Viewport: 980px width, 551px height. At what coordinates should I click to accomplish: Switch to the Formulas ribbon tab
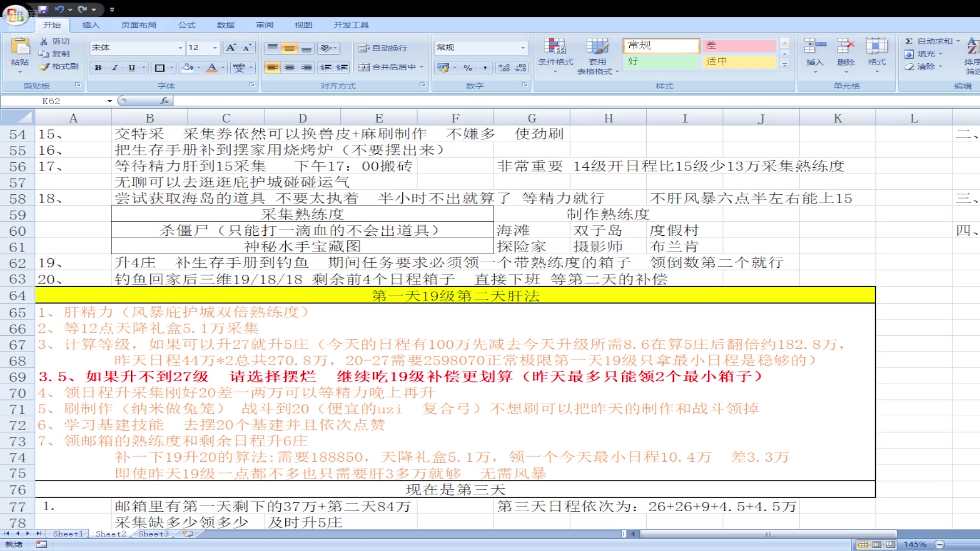pyautogui.click(x=186, y=24)
